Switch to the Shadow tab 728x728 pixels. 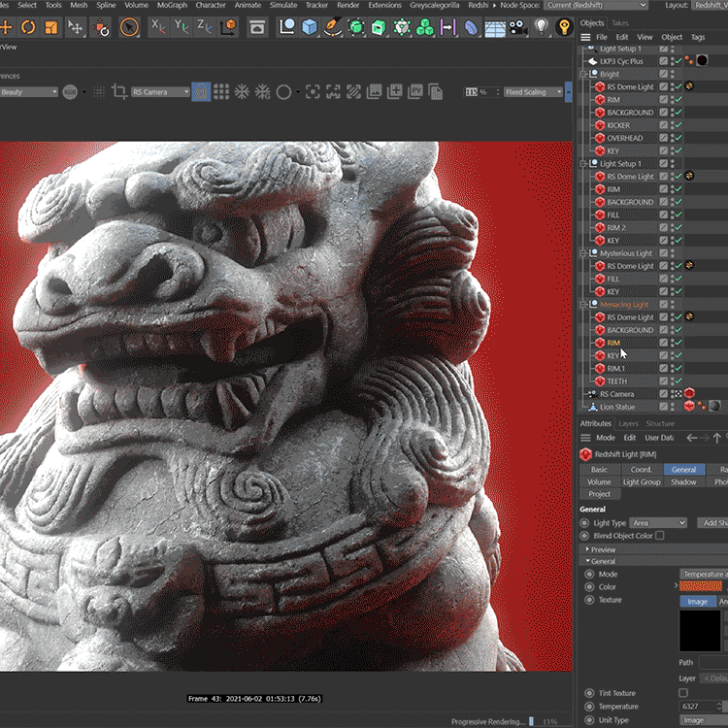coord(683,481)
